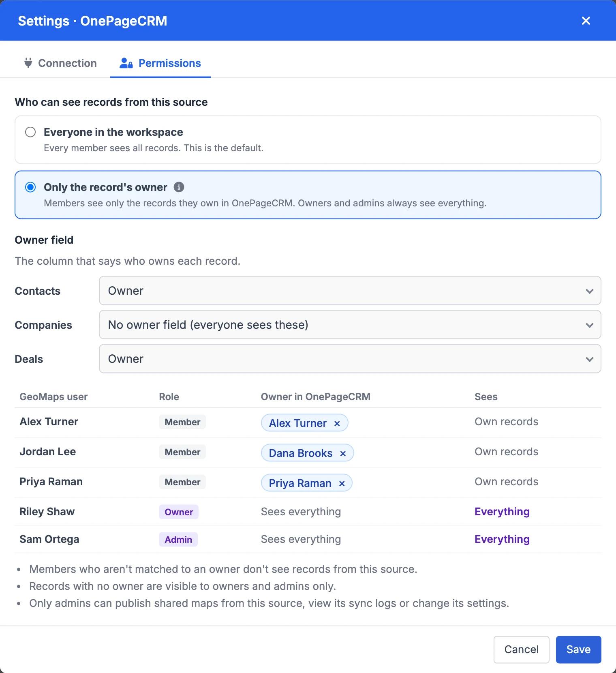The height and width of the screenshot is (673, 616).
Task: Click the Dana Brooks owner chip name
Action: click(x=301, y=453)
